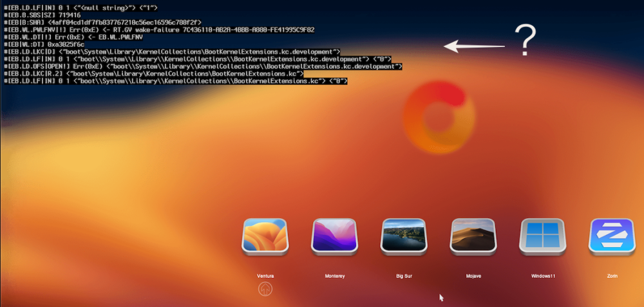Click the first line containing "<null string>"
This screenshot has height=307, width=644.
click(x=80, y=7)
